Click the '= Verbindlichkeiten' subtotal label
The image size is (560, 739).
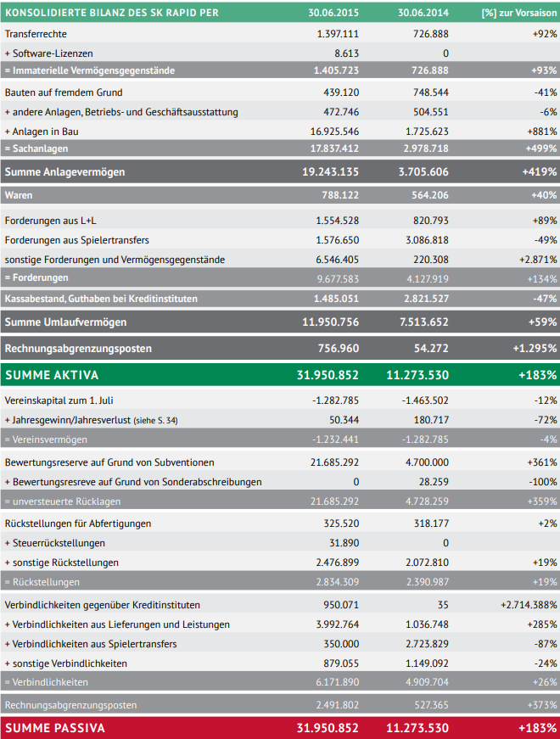coord(46,682)
